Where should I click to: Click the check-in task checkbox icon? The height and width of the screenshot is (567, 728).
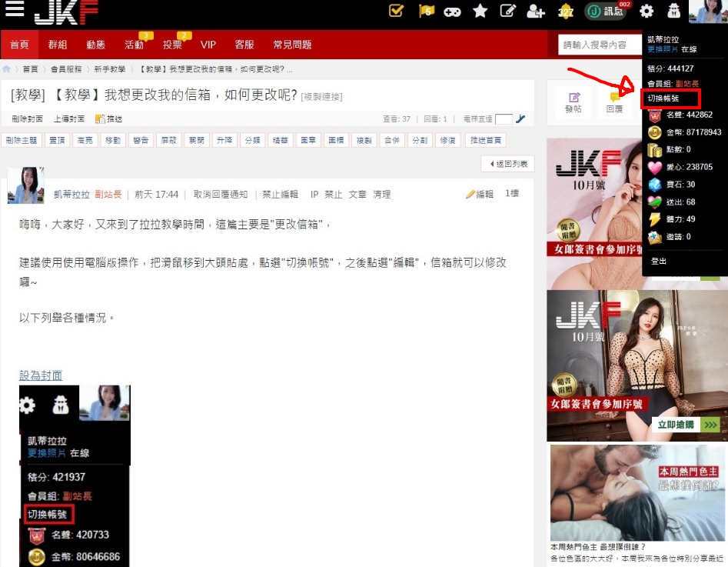pyautogui.click(x=397, y=11)
